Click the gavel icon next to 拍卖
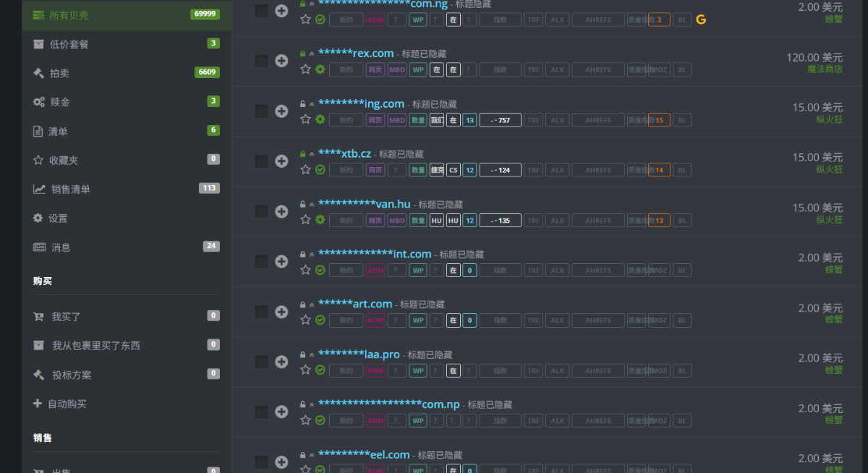868x473 pixels. tap(38, 73)
